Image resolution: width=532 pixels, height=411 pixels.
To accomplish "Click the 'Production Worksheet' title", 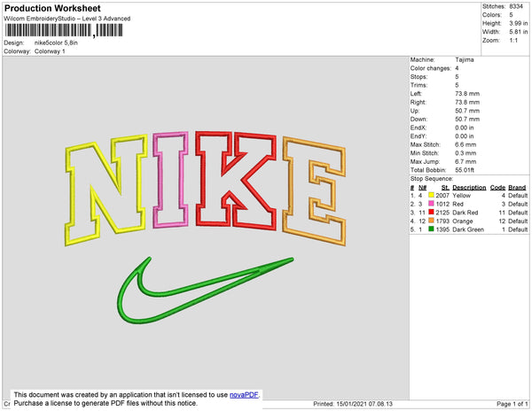I will tap(52, 9).
